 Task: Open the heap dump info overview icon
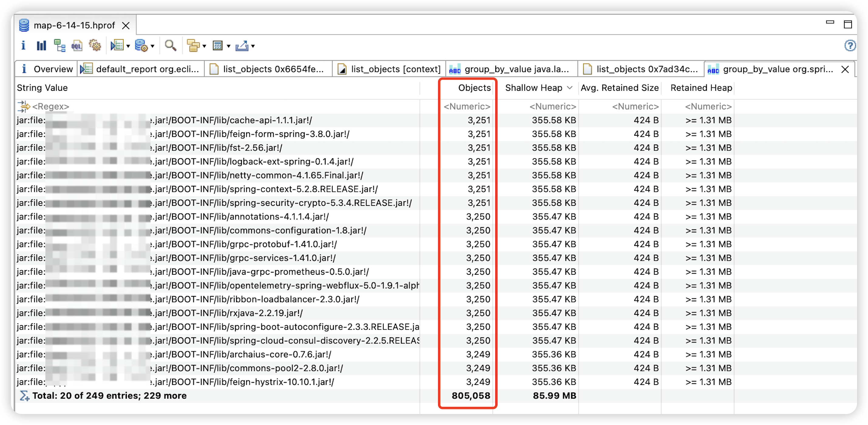[x=23, y=46]
